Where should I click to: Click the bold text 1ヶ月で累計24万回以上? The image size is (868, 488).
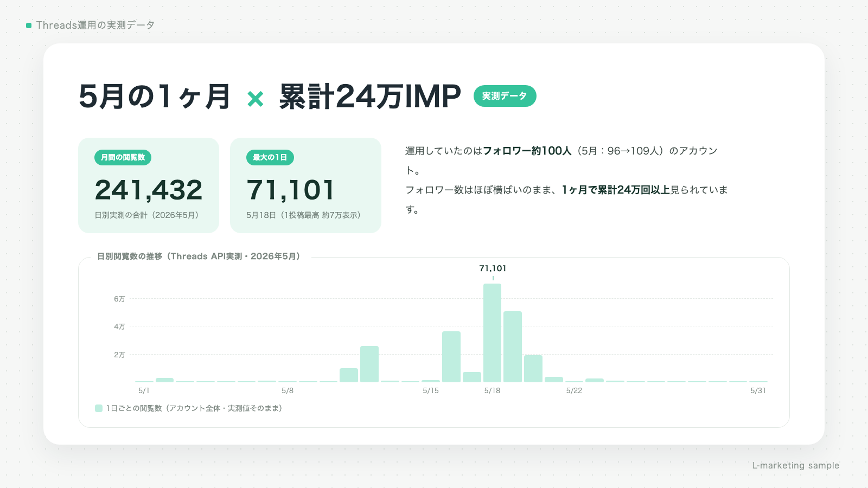pos(616,190)
